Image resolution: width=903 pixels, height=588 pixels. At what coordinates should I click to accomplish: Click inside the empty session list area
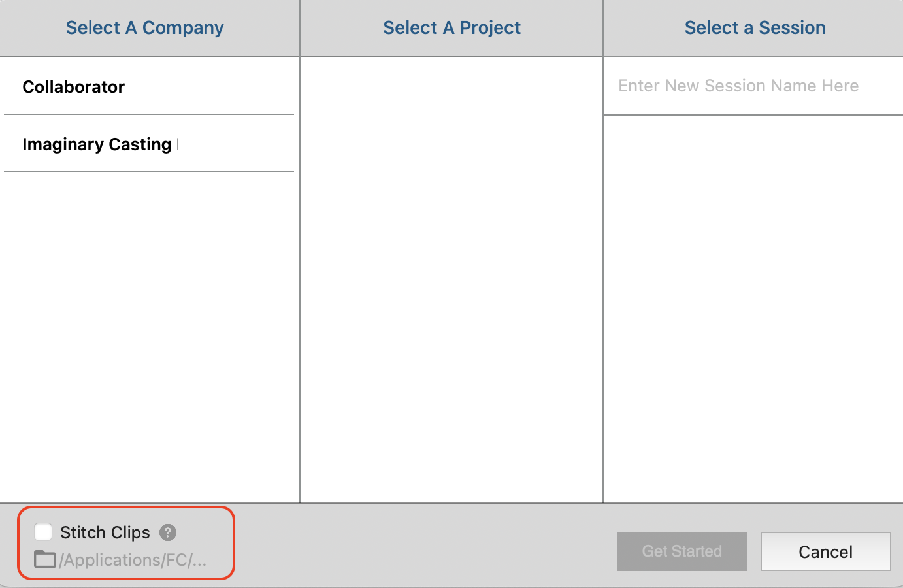[x=753, y=307]
